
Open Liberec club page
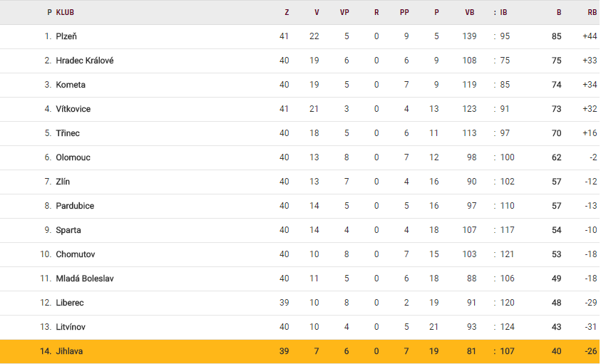[70, 303]
